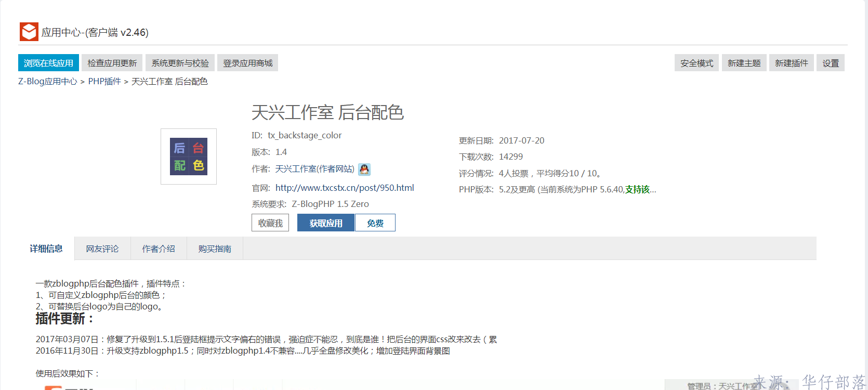Click the 获取应用 button
The width and height of the screenshot is (868, 390).
pyautogui.click(x=326, y=223)
